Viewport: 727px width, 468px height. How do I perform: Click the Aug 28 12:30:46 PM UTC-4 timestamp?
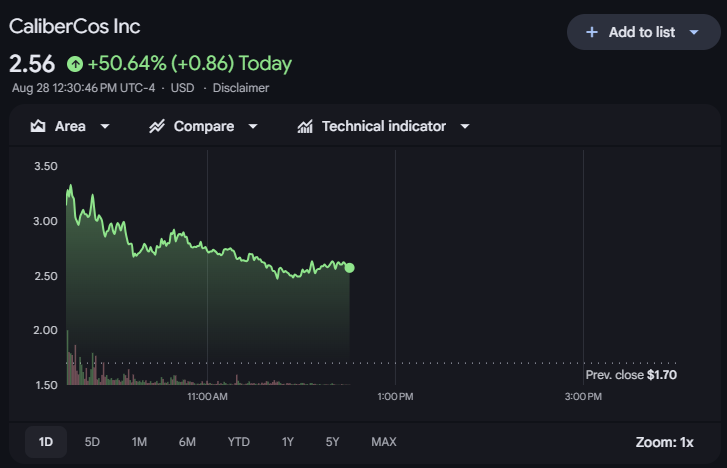(x=83, y=88)
